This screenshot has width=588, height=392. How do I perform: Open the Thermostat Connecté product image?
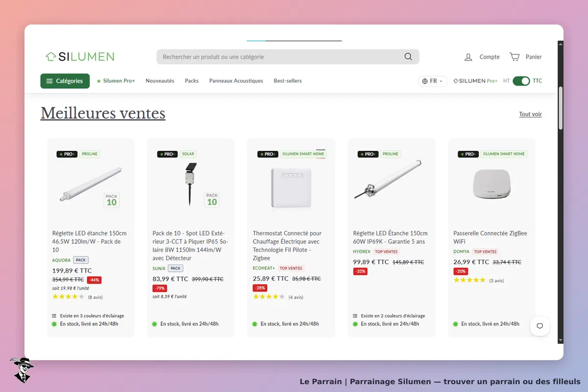[291, 188]
